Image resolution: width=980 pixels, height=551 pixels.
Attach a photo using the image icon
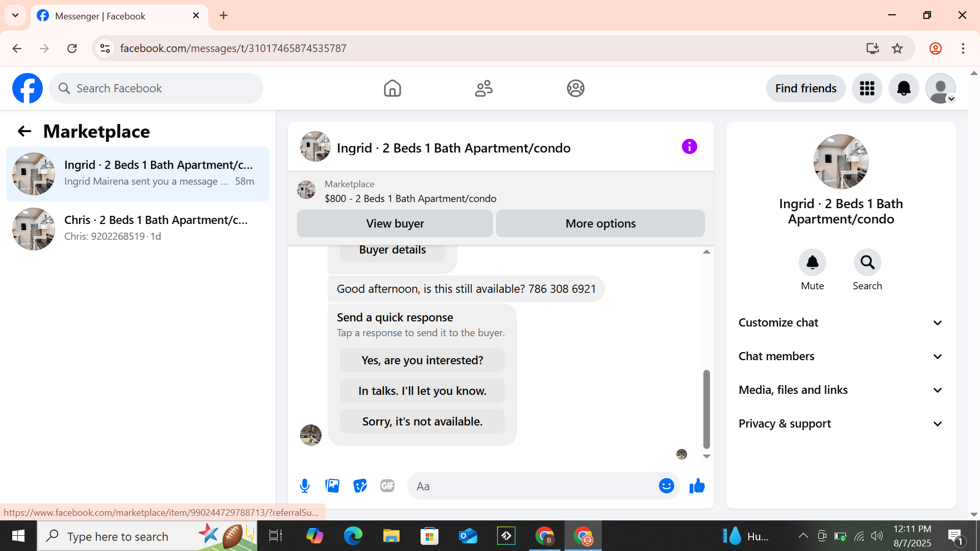tap(332, 486)
